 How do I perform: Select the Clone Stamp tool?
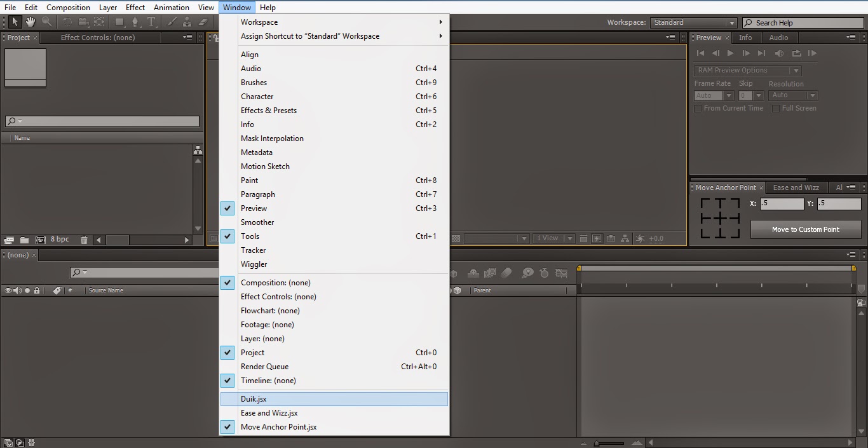click(187, 21)
